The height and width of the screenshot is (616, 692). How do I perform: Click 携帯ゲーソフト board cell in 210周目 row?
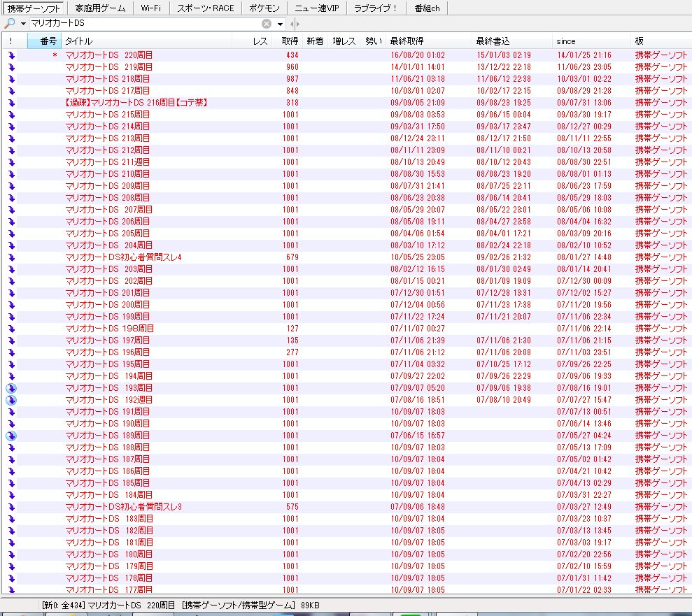coord(661,174)
